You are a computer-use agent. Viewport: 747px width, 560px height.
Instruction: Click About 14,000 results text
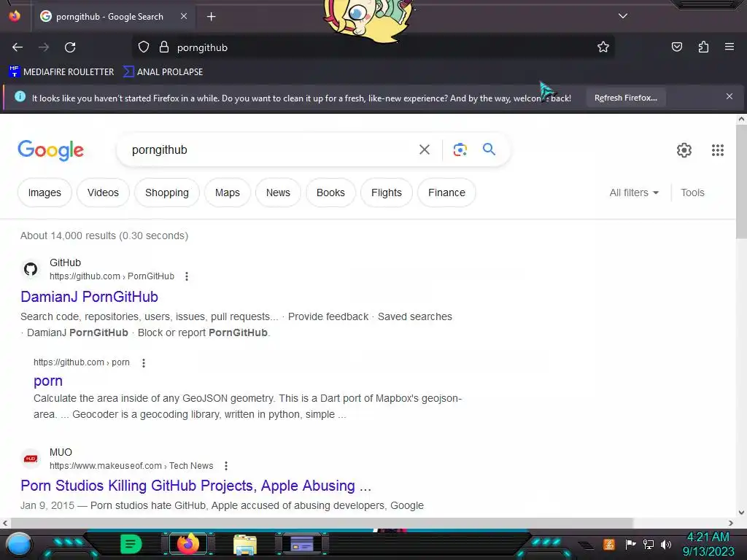click(x=104, y=236)
